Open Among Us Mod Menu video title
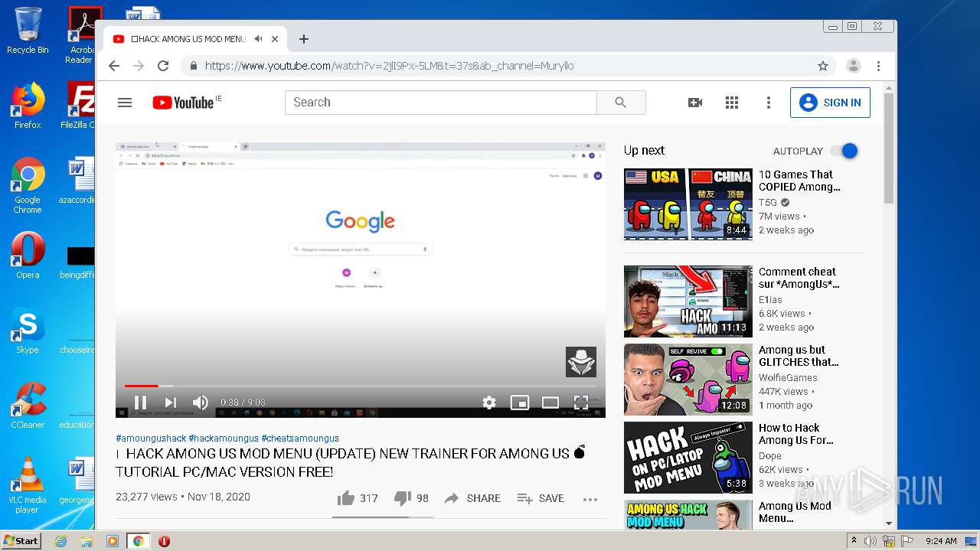Viewport: 980px width, 551px height. [x=795, y=512]
